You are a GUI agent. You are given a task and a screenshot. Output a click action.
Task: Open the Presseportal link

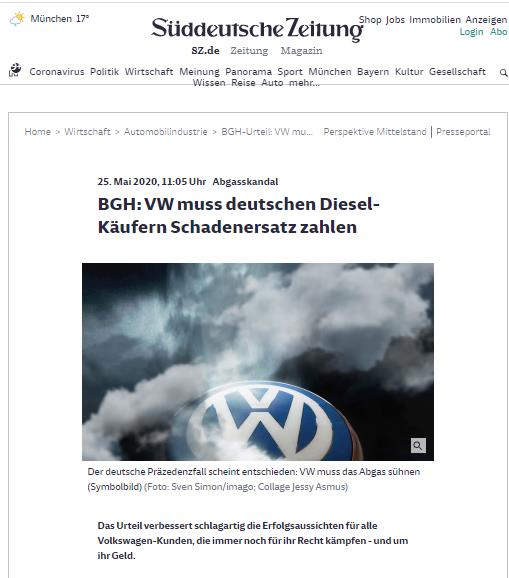[x=463, y=132]
